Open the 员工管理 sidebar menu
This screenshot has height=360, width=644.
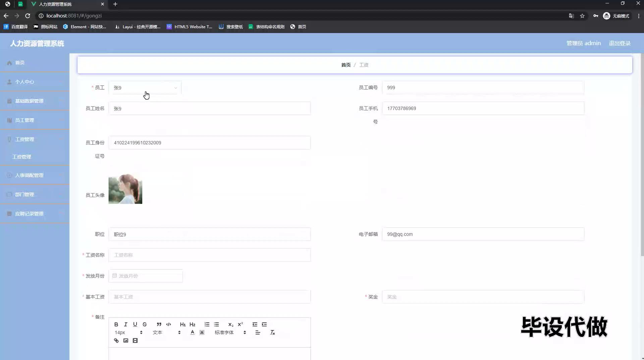point(35,120)
